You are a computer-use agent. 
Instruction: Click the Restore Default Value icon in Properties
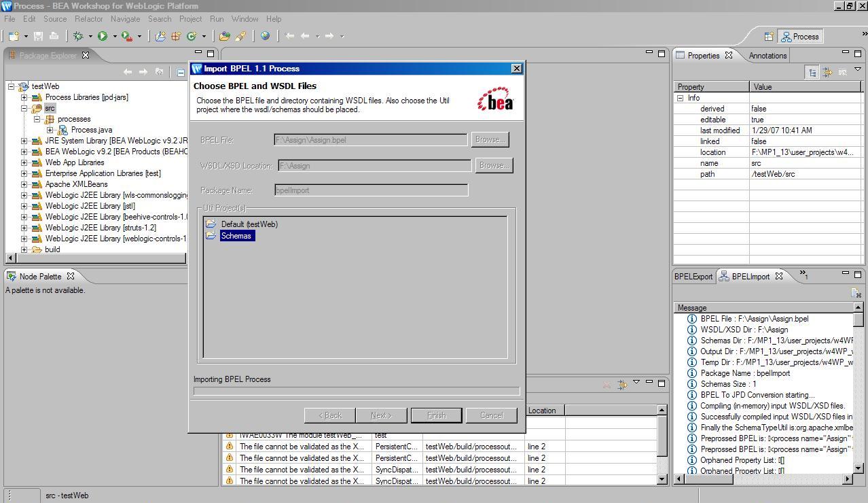point(843,71)
